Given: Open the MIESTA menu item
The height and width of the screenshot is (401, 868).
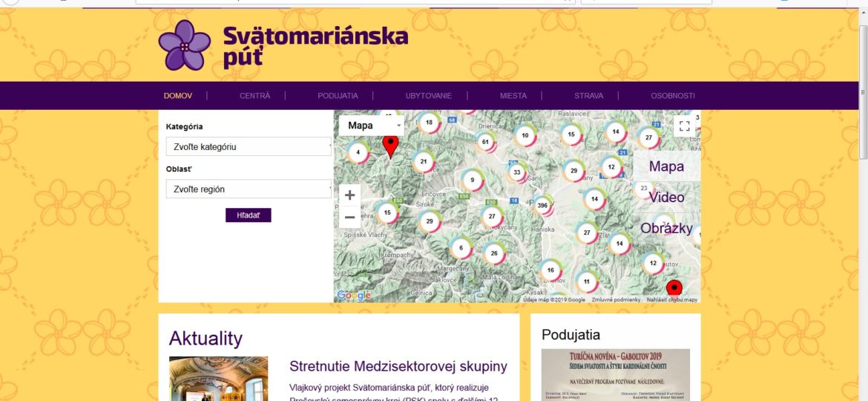Looking at the screenshot, I should (x=513, y=96).
